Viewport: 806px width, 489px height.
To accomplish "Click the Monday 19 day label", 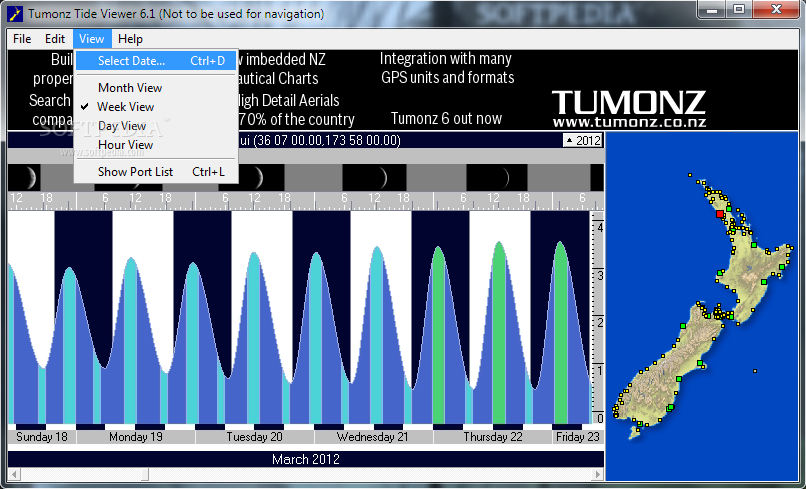I will click(136, 437).
